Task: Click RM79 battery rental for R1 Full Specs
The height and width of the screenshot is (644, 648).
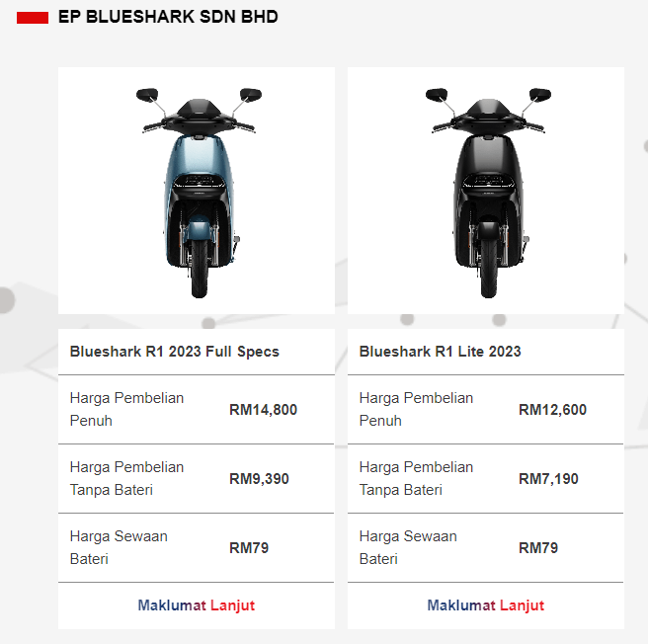Action: point(249,547)
